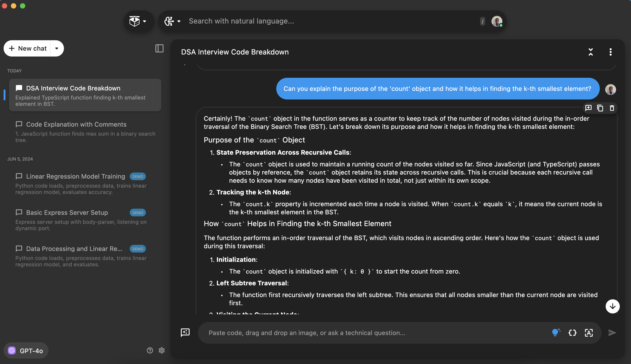
Task: Open the help question mark icon
Action: click(150, 350)
